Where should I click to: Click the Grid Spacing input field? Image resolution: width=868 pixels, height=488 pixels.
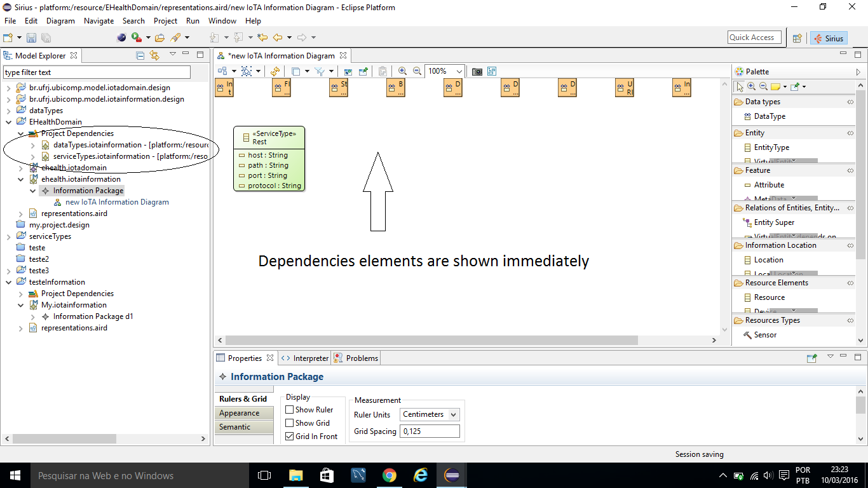pyautogui.click(x=430, y=431)
